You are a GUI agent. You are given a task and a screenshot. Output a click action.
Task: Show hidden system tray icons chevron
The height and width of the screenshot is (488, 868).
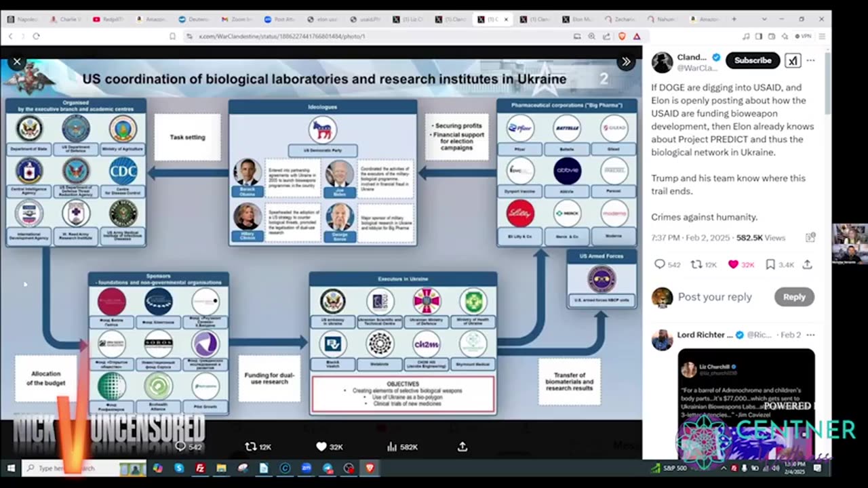[724, 468]
